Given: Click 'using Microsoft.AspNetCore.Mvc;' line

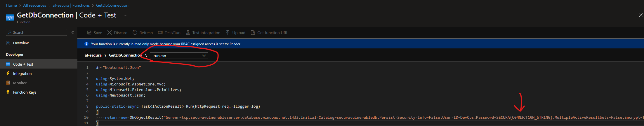Looking at the screenshot, I should (131, 84).
